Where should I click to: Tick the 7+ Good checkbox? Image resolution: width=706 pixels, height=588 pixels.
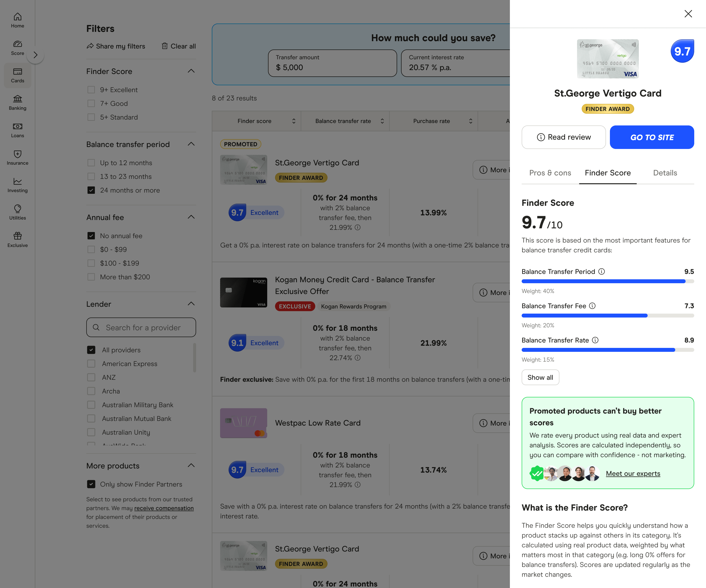click(91, 103)
